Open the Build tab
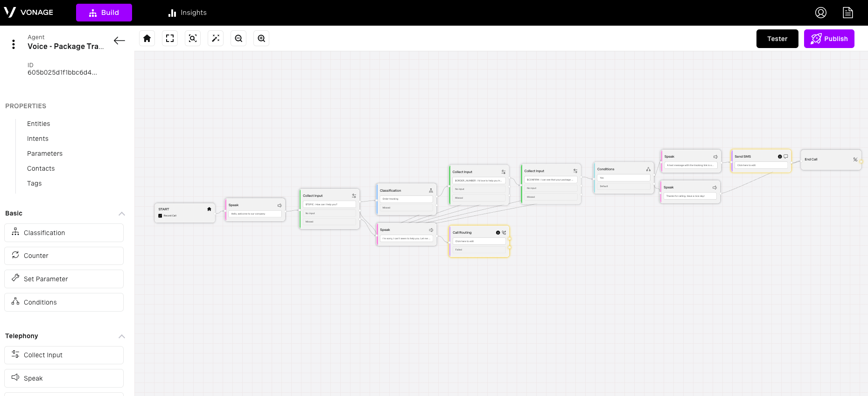The height and width of the screenshot is (396, 868). [x=104, y=13]
